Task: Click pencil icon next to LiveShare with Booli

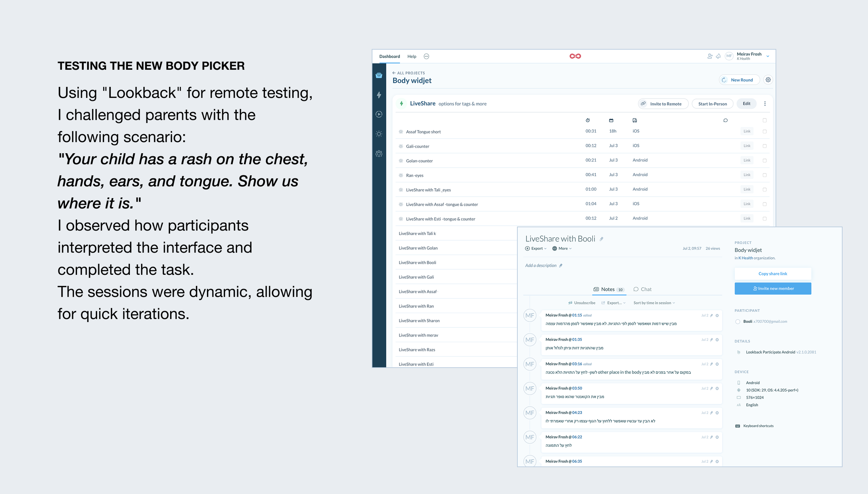Action: click(602, 239)
